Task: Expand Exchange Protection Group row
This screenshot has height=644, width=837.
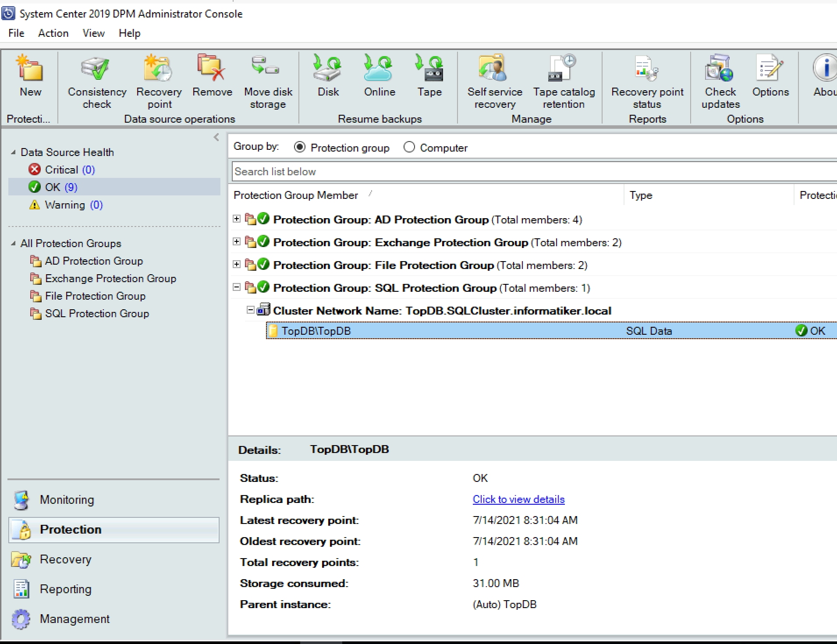Action: [237, 241]
